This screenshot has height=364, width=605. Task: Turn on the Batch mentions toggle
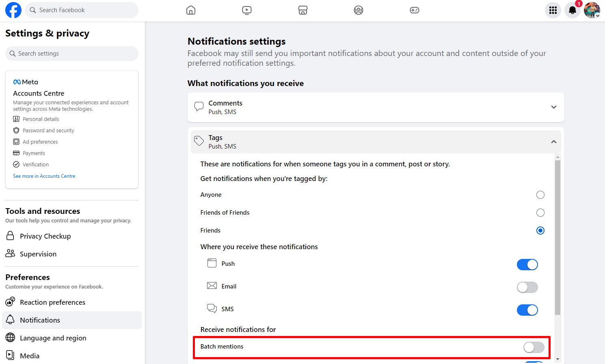point(534,347)
